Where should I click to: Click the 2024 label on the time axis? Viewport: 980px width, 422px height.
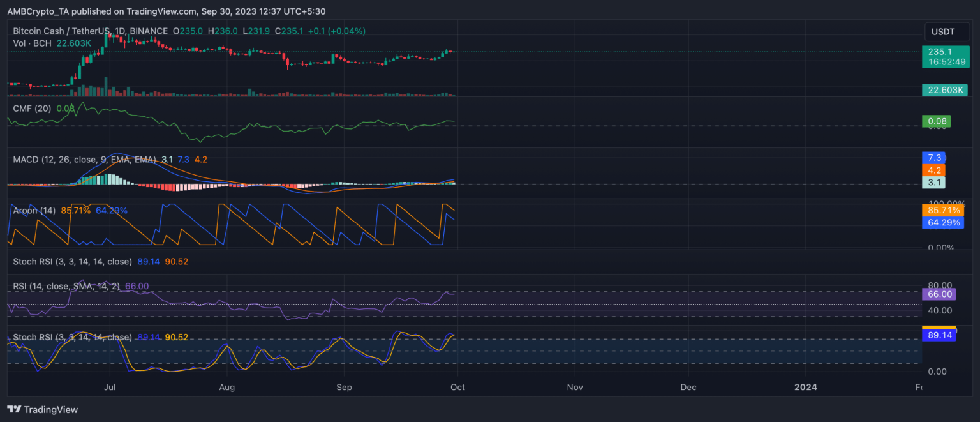pyautogui.click(x=806, y=387)
